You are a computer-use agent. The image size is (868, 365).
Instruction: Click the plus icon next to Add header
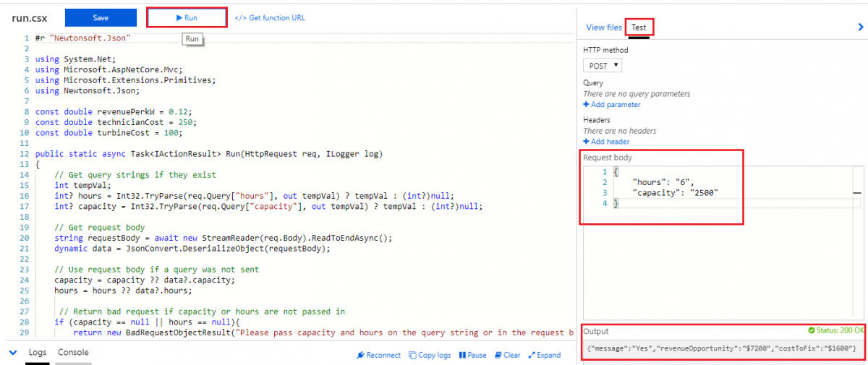587,142
